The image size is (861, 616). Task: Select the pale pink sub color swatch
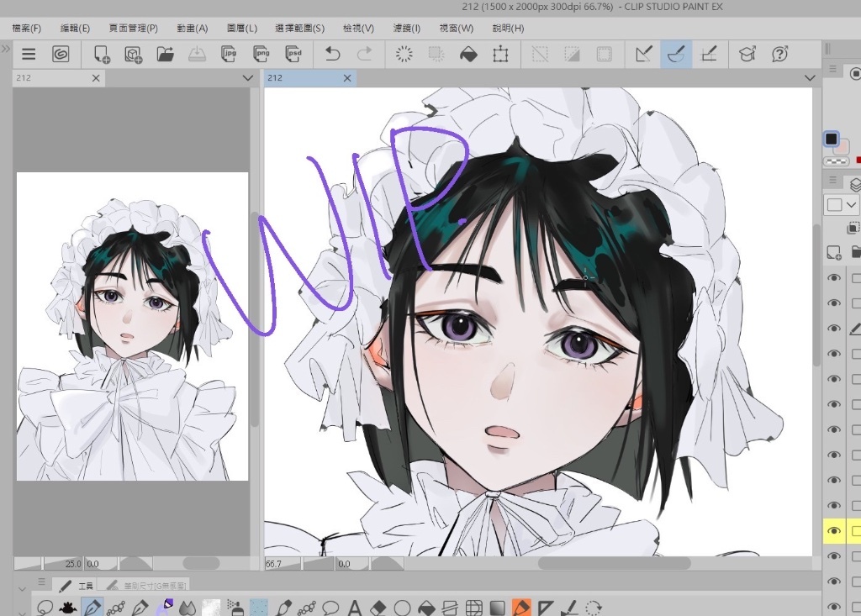coord(843,146)
